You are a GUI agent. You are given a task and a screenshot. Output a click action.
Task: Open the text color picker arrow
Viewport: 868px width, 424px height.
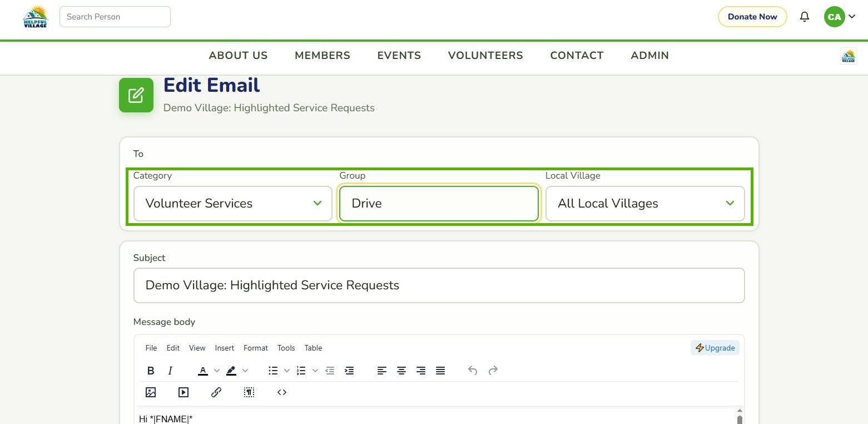[217, 371]
